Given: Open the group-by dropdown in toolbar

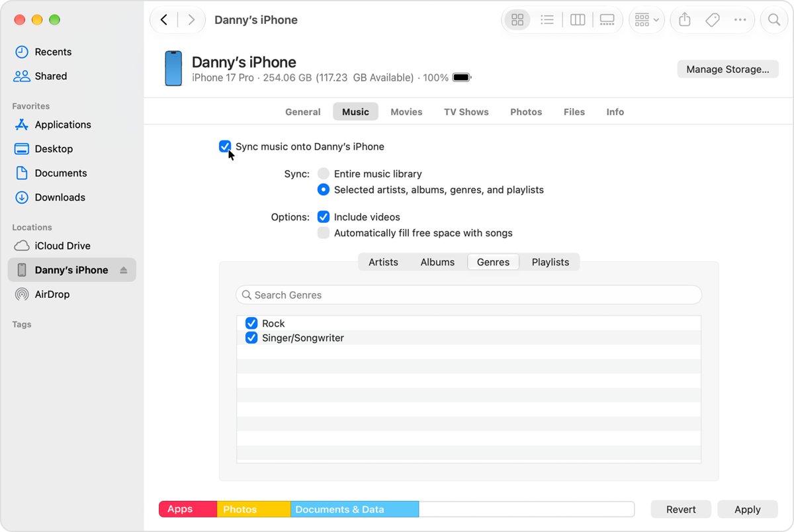Looking at the screenshot, I should tap(646, 20).
